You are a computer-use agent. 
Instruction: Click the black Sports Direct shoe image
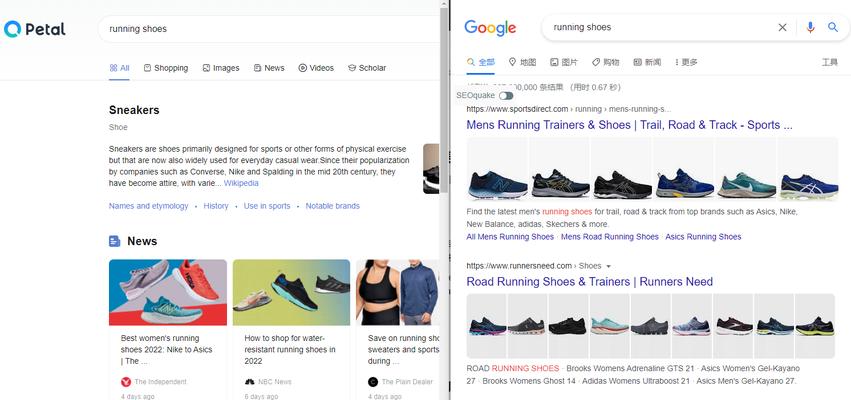(x=622, y=169)
